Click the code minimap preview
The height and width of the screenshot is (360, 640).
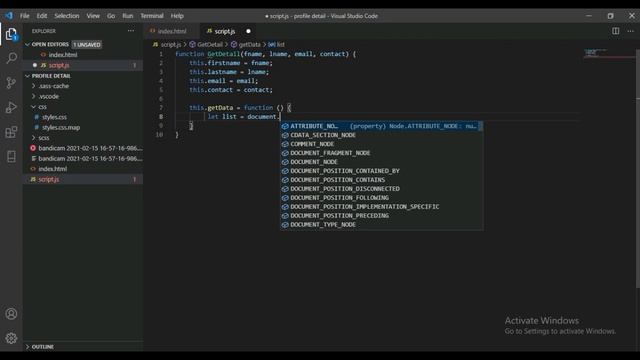[x=596, y=53]
